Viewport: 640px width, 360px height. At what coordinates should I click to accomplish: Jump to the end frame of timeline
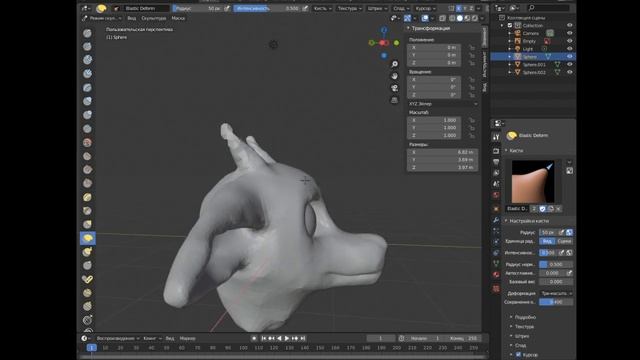(x=303, y=338)
